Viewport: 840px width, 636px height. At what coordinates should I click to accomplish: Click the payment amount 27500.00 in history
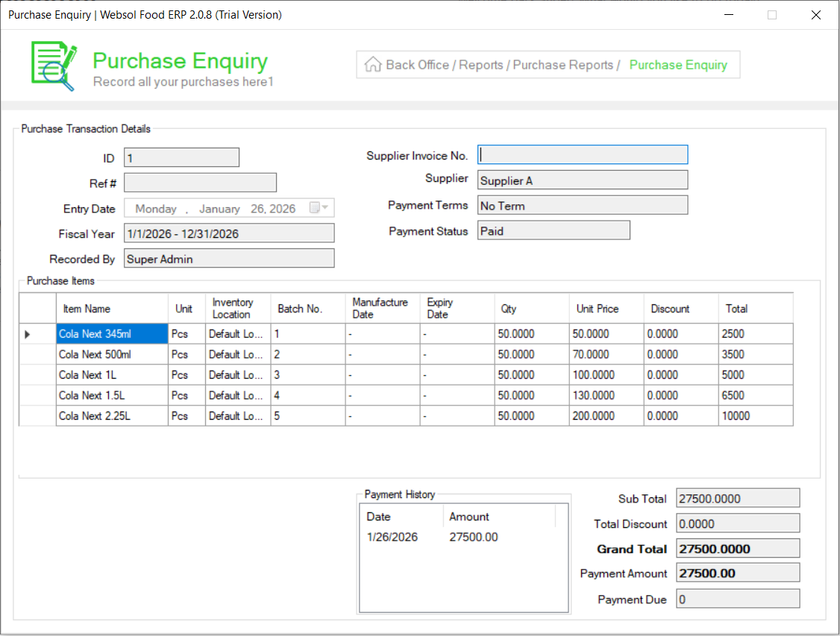474,537
